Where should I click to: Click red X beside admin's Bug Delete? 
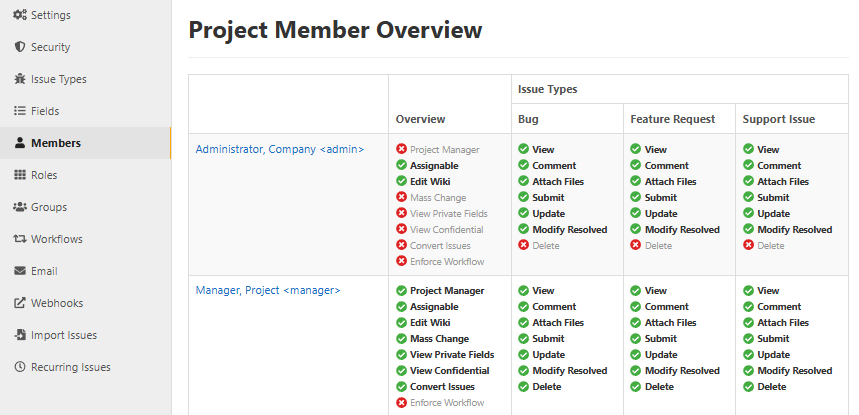tap(524, 245)
